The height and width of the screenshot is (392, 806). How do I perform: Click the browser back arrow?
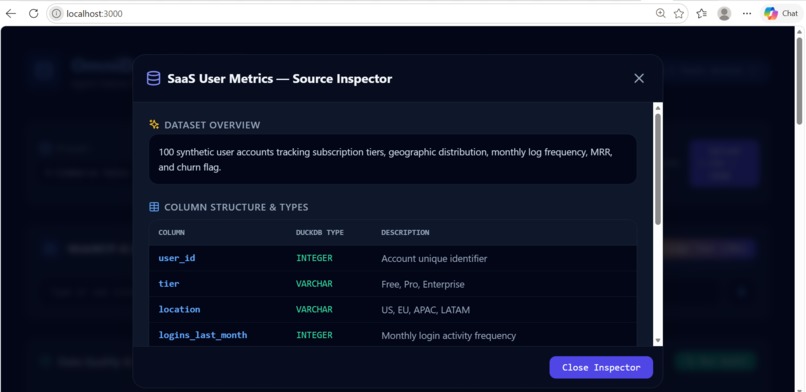[x=10, y=14]
